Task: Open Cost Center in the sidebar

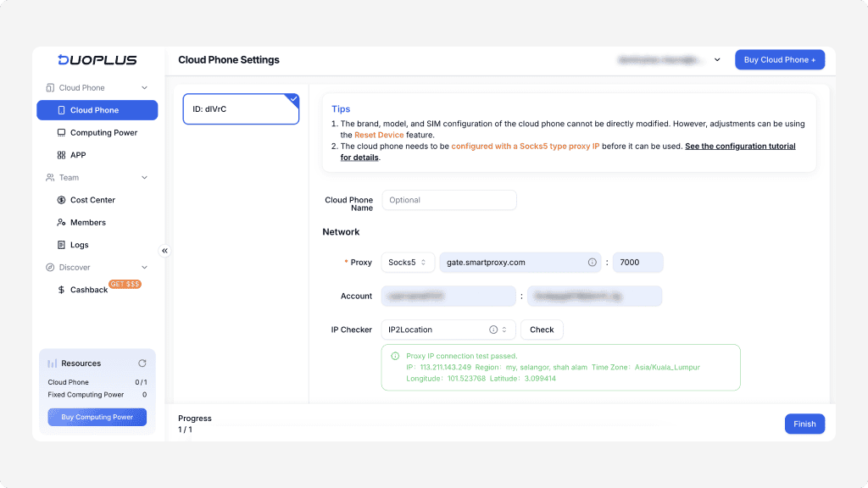Action: (x=92, y=200)
